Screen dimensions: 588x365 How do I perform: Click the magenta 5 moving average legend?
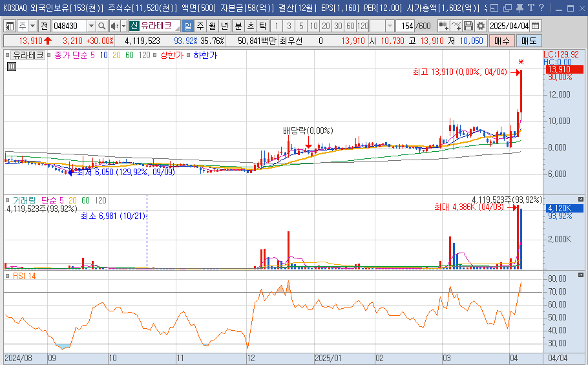[92, 55]
